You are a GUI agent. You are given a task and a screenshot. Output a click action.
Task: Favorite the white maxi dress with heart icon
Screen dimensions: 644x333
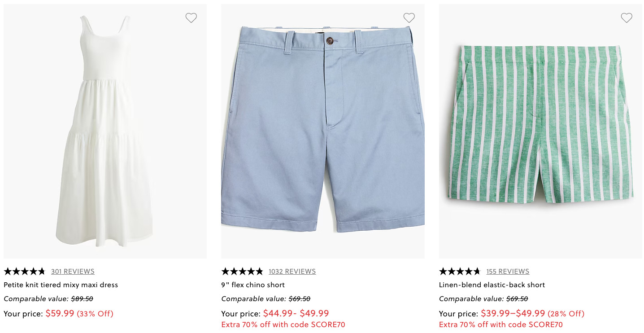coord(191,18)
